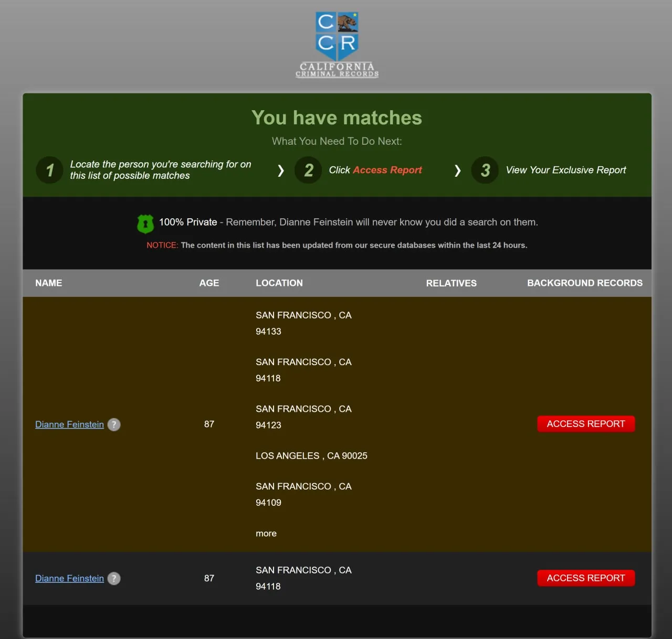The width and height of the screenshot is (672, 639).
Task: Click the 'You have matches' heading
Action: pyautogui.click(x=337, y=118)
